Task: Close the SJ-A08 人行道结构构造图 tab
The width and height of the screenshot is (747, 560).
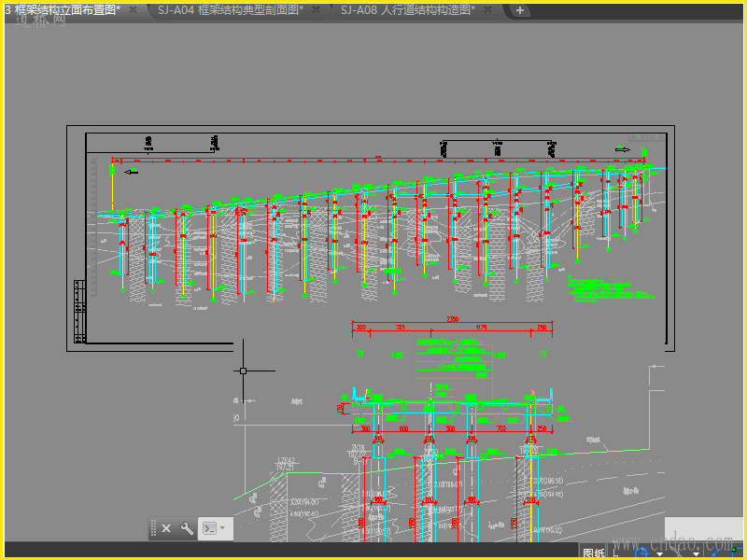Action: [487, 9]
